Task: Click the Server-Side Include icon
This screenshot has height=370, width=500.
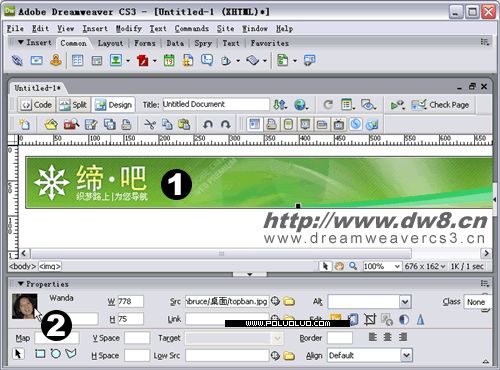Action: tap(188, 61)
